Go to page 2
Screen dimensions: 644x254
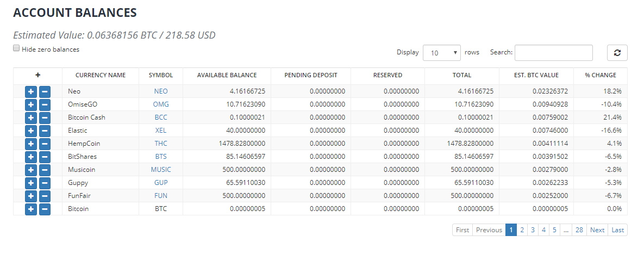522,230
